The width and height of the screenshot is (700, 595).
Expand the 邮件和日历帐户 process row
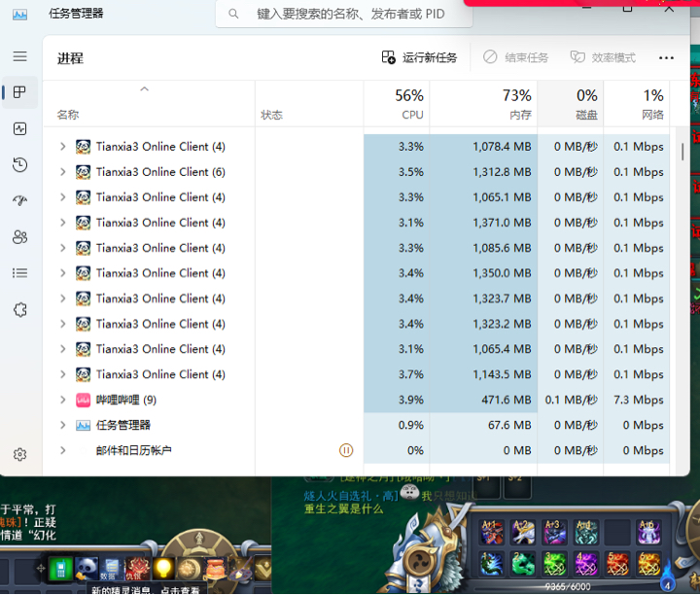[x=63, y=450]
